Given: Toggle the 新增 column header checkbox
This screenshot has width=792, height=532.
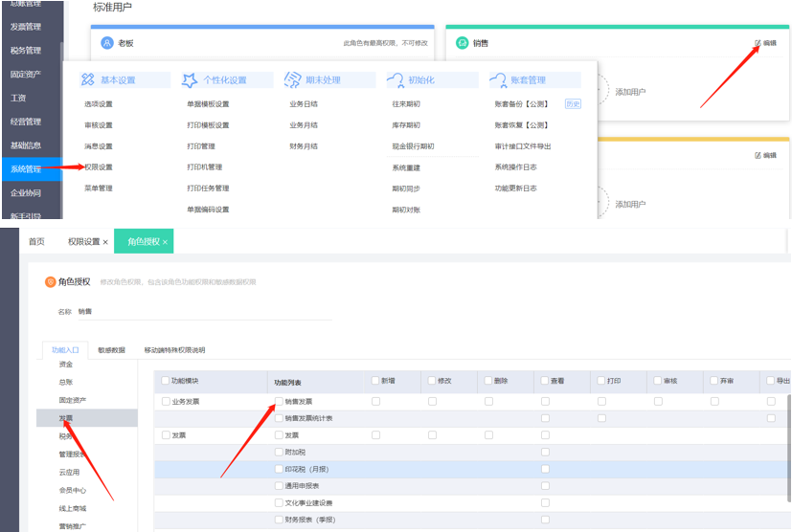Looking at the screenshot, I should (375, 381).
